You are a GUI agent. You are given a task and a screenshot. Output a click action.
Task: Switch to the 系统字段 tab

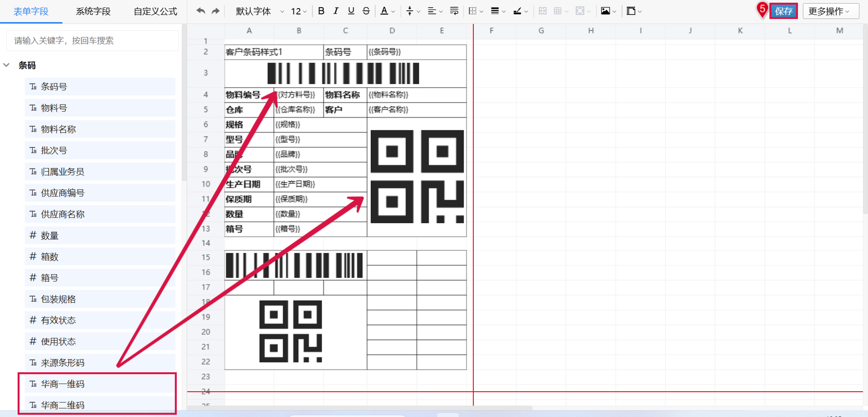click(93, 11)
